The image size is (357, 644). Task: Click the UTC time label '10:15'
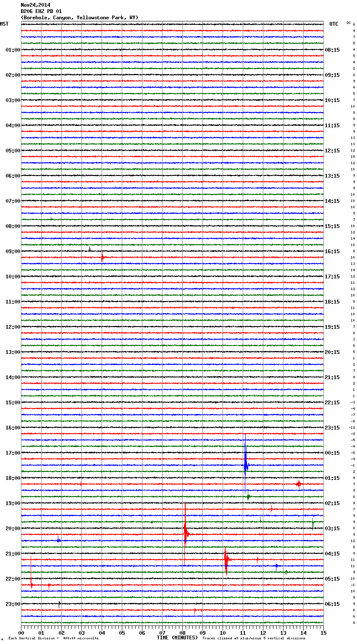[x=332, y=100]
